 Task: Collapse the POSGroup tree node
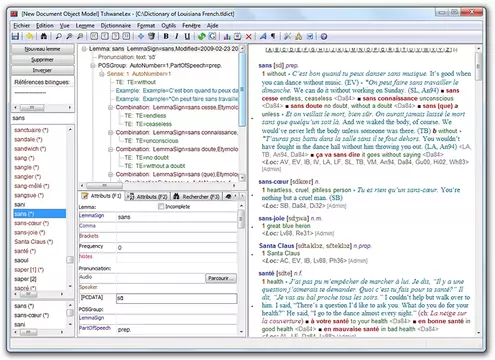93,65
